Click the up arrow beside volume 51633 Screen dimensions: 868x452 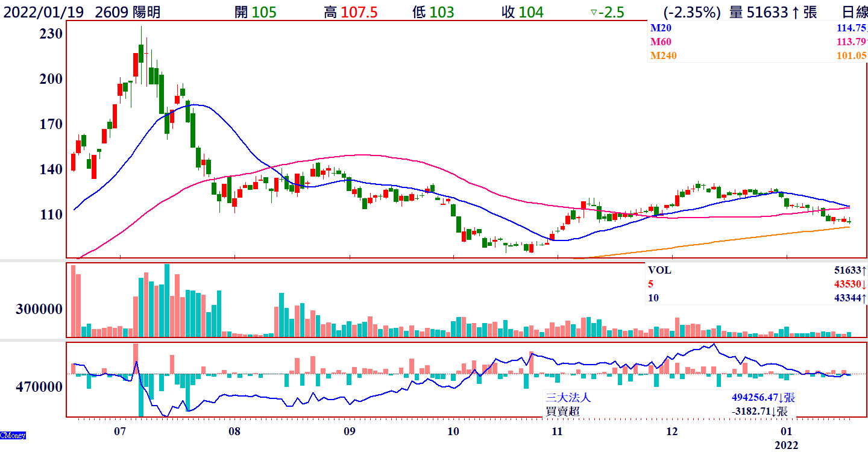(795, 13)
